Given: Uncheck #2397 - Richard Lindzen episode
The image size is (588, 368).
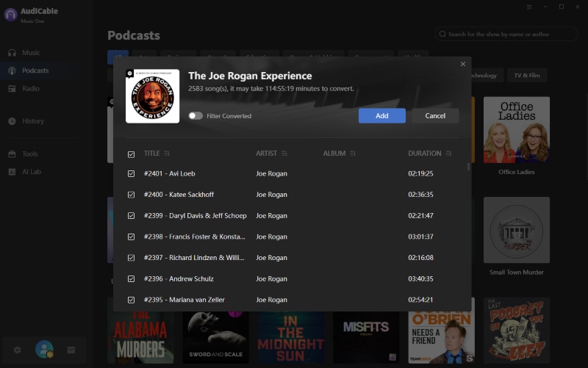Looking at the screenshot, I should 131,257.
